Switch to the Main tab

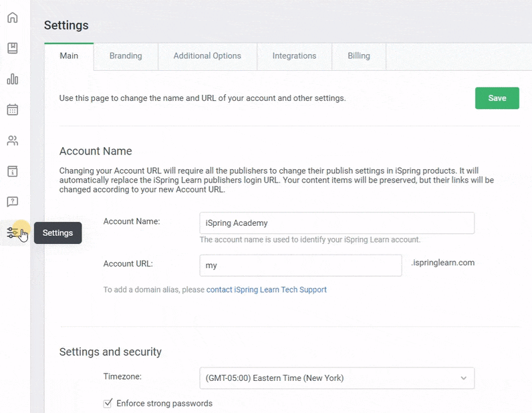pyautogui.click(x=69, y=56)
